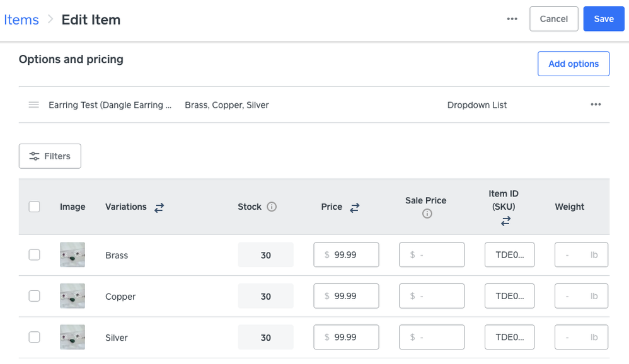Click the Dropdown List option type
The width and height of the screenshot is (629, 364).
476,105
